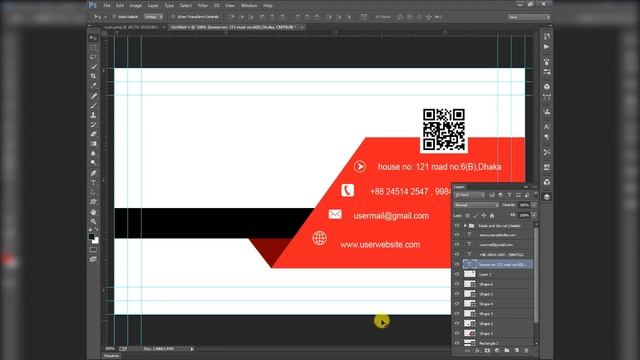This screenshot has width=640, height=360.
Task: Click the foreground color swatch
Action: 91,237
